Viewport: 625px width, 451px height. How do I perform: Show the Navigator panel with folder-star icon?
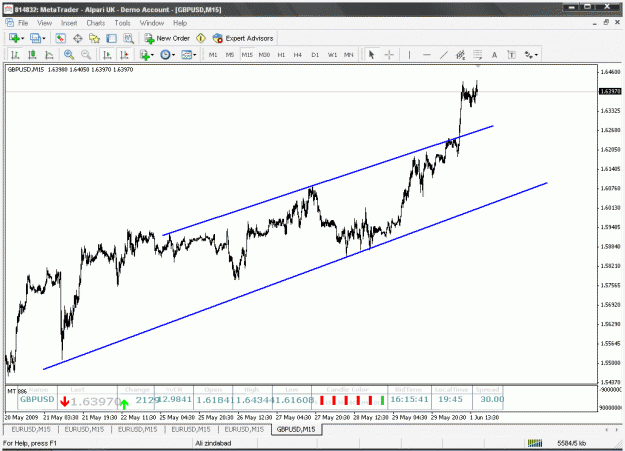click(x=94, y=38)
